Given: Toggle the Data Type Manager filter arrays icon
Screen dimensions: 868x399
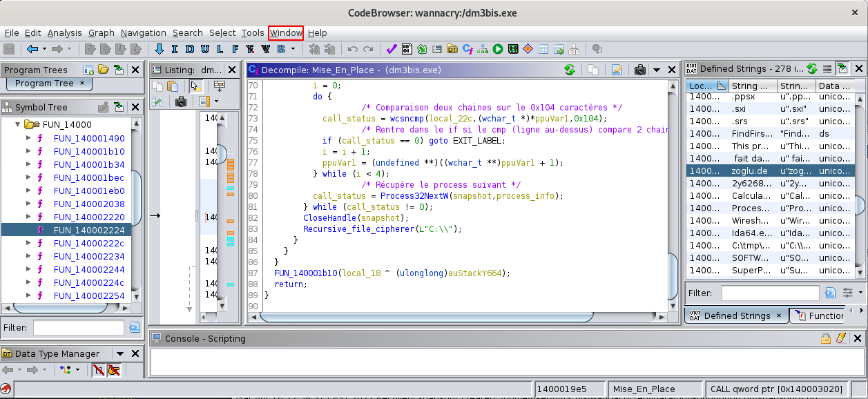Looking at the screenshot, I should [x=99, y=371].
